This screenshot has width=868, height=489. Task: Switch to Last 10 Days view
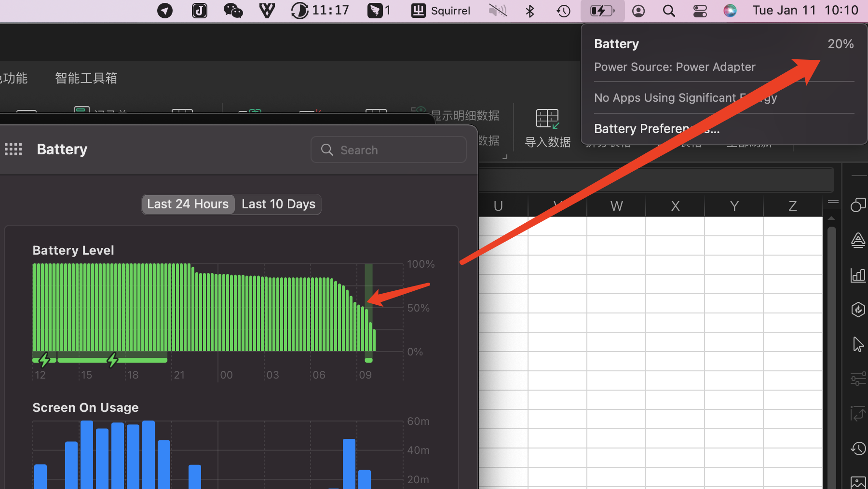coord(278,204)
